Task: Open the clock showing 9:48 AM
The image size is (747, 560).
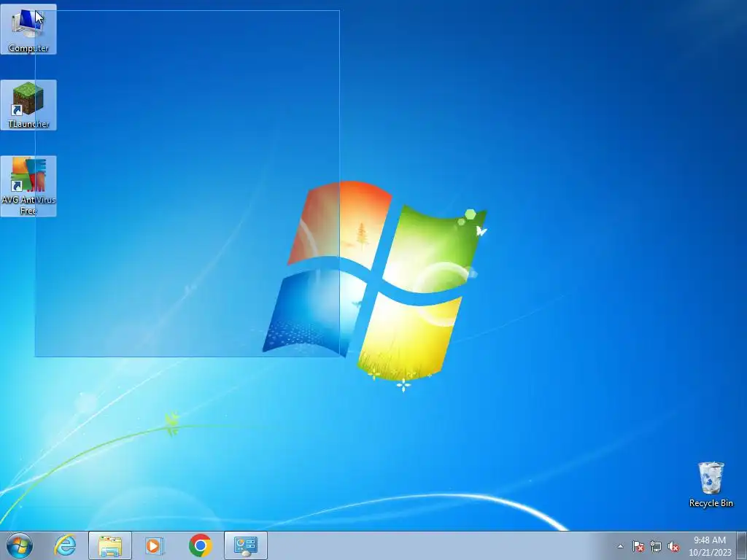Action: coord(710,546)
